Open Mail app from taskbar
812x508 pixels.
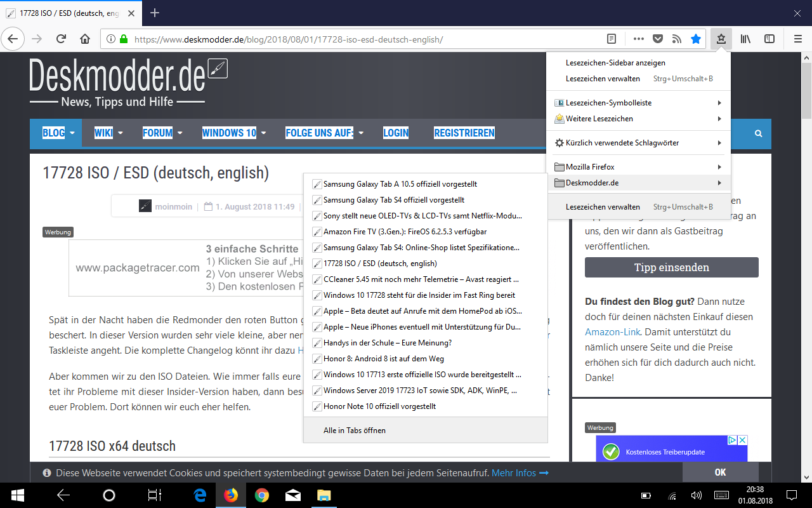pyautogui.click(x=292, y=495)
